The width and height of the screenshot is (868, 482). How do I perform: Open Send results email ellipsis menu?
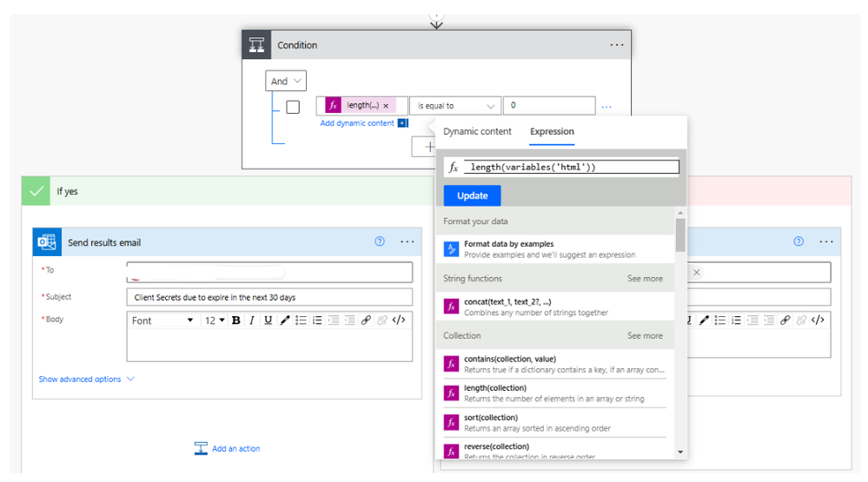tap(407, 241)
